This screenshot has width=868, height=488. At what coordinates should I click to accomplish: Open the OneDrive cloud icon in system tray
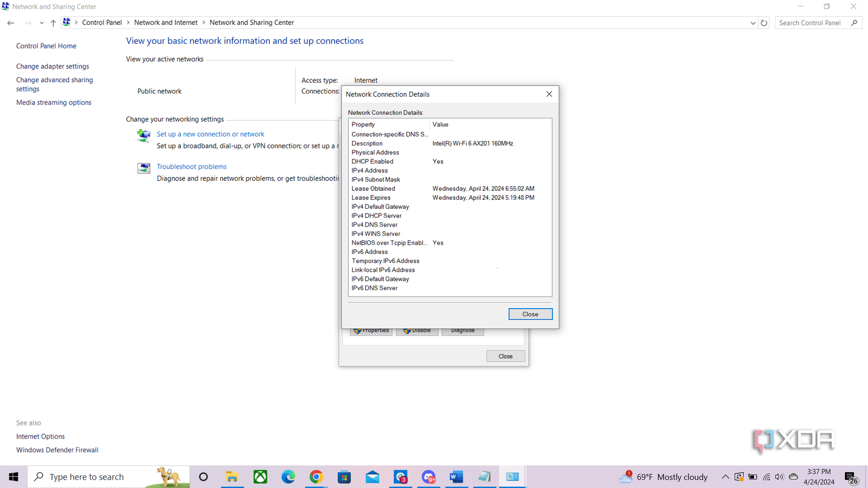point(793,477)
